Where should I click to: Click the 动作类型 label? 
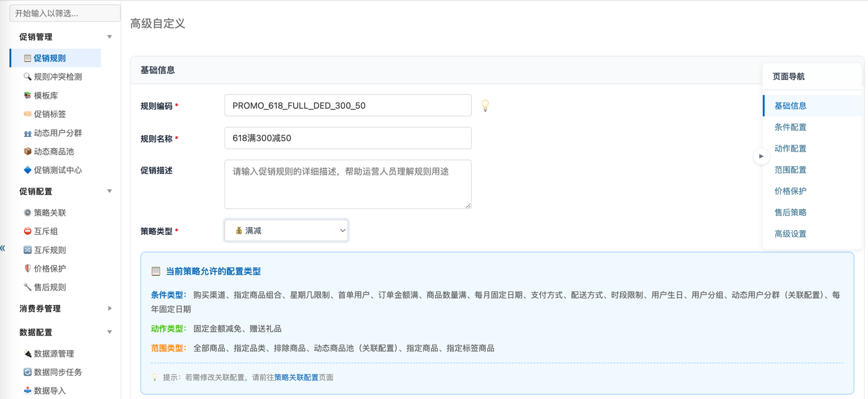tap(169, 328)
